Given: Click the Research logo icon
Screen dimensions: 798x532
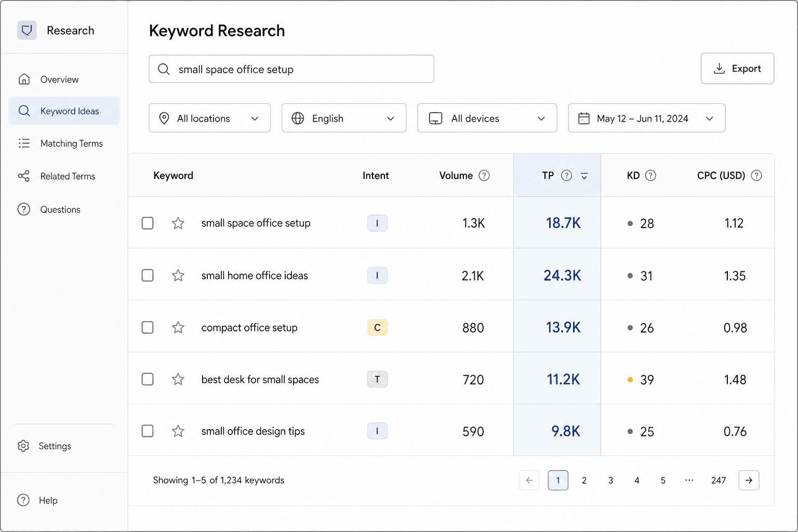Looking at the screenshot, I should tap(26, 31).
